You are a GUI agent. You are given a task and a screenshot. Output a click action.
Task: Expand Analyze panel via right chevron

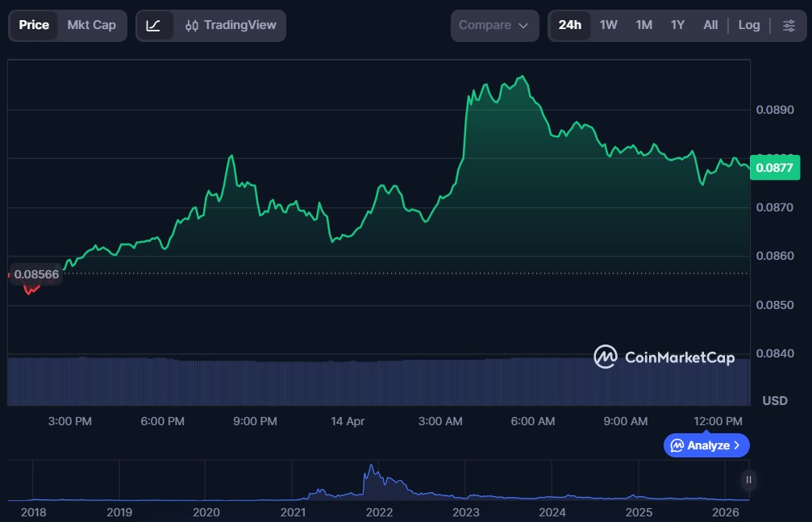[736, 445]
